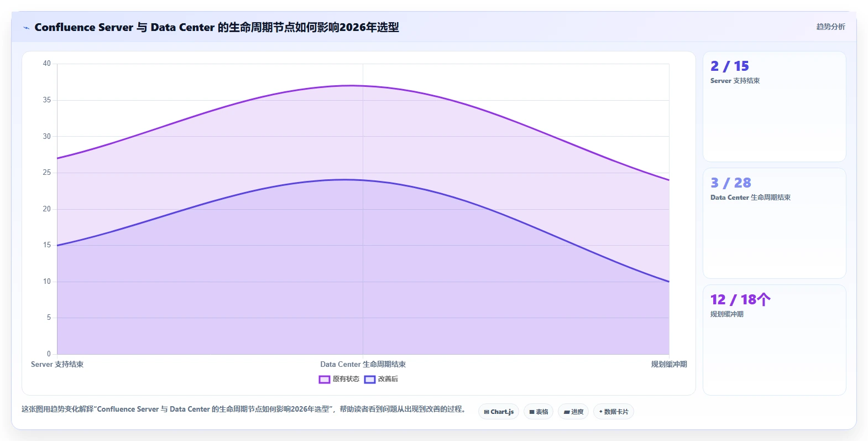Open the 12 / 18个 规划缓冲期 card
The height and width of the screenshot is (441, 868).
[x=775, y=340]
